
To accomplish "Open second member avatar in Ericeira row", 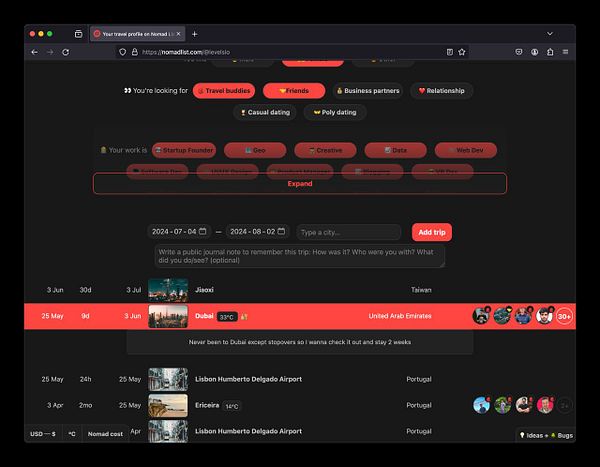I will (502, 405).
